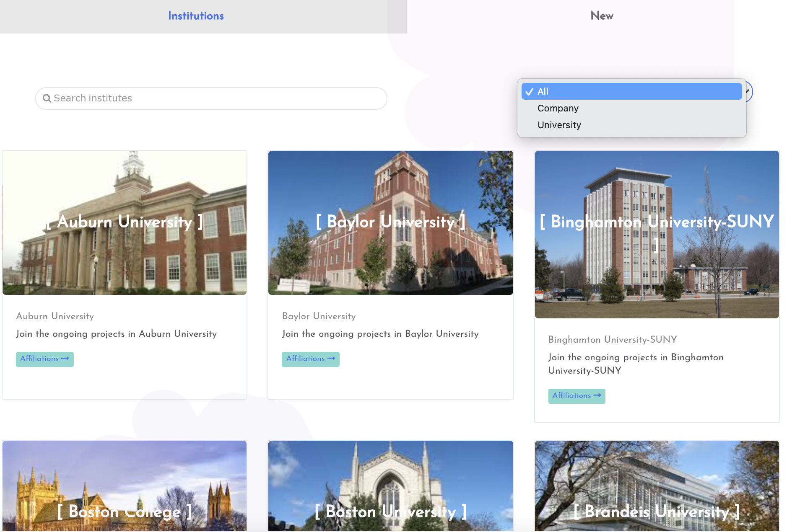Click the arrow icon on Binghamton's Affiliations button
Viewport: 805px width, 532px height.
[x=597, y=395]
